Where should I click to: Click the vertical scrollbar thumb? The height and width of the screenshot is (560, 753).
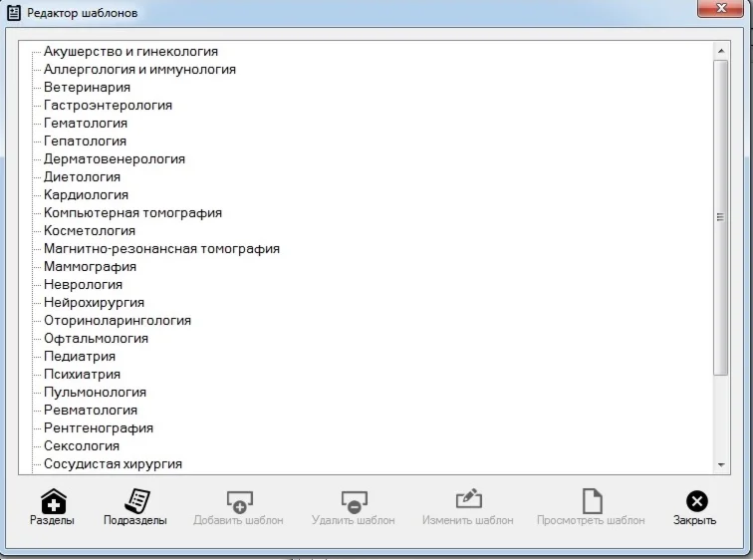[721, 217]
